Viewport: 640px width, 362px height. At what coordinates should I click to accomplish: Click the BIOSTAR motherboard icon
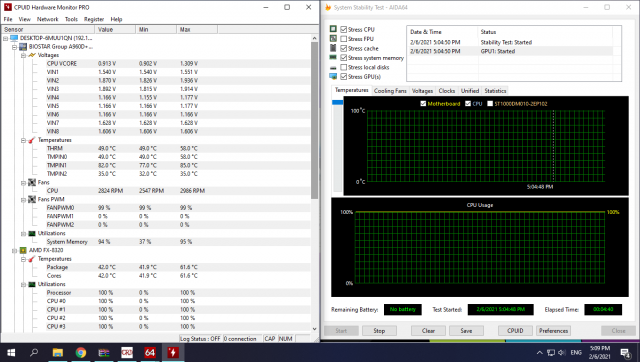pyautogui.click(x=23, y=47)
